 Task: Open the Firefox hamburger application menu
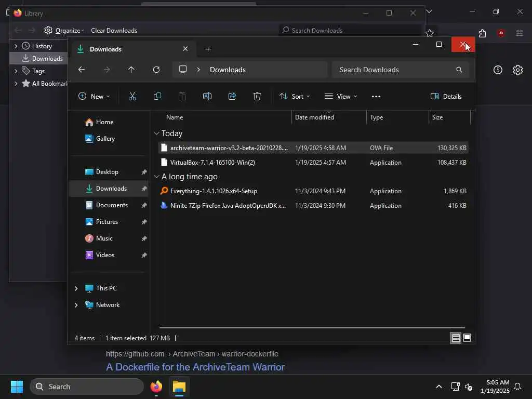(x=519, y=33)
